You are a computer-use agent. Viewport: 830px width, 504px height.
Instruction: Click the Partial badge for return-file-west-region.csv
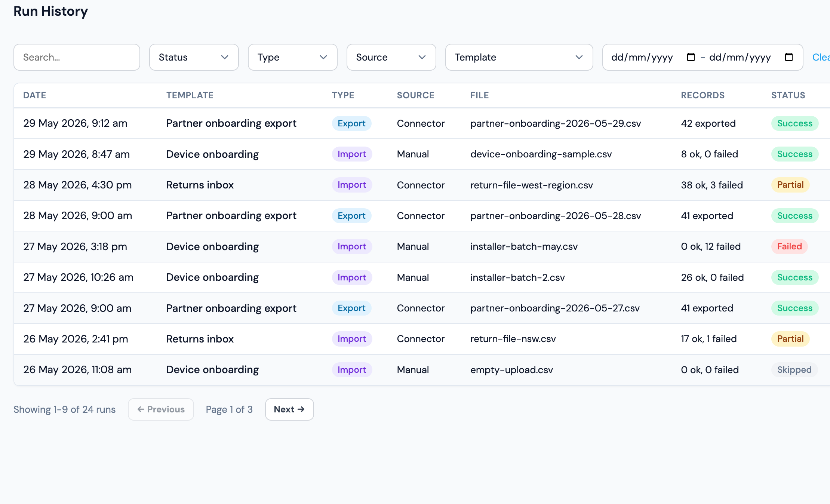click(790, 185)
